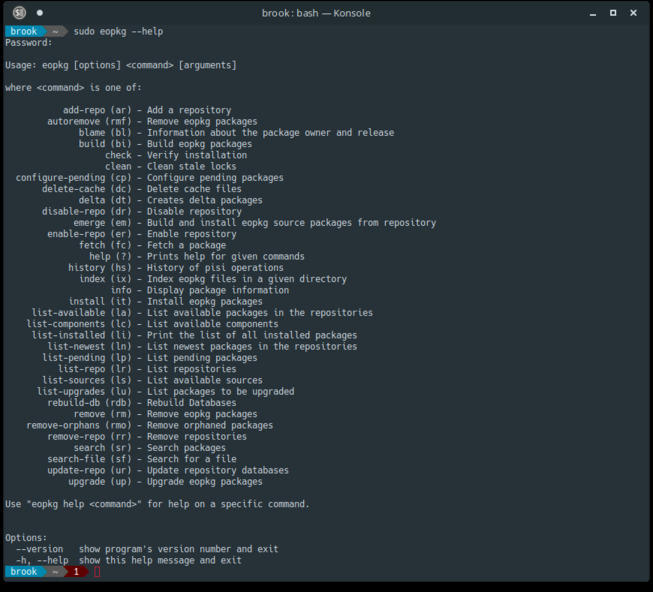Click the 'disable-repo (dr)' line
Viewport: 653px width, 592px height.
[x=142, y=211]
